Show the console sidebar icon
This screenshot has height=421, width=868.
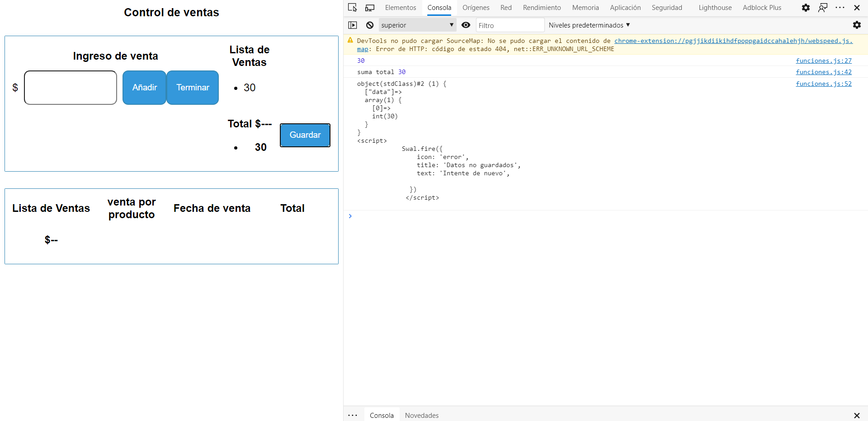pyautogui.click(x=353, y=25)
